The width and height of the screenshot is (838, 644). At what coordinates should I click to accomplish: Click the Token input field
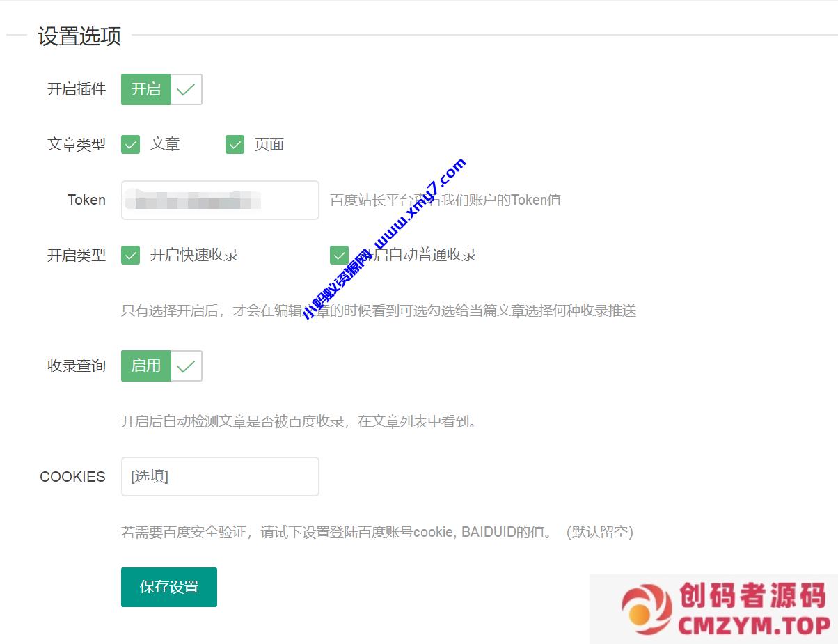[x=220, y=201]
